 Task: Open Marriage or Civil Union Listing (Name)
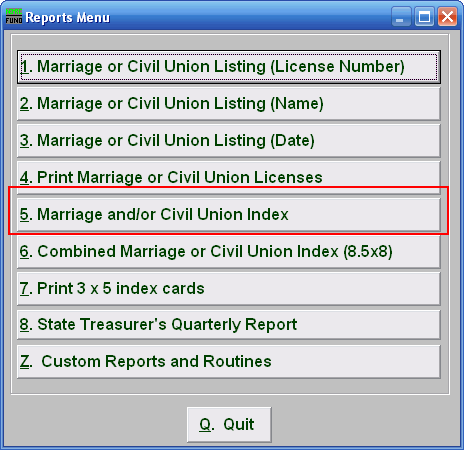[229, 104]
